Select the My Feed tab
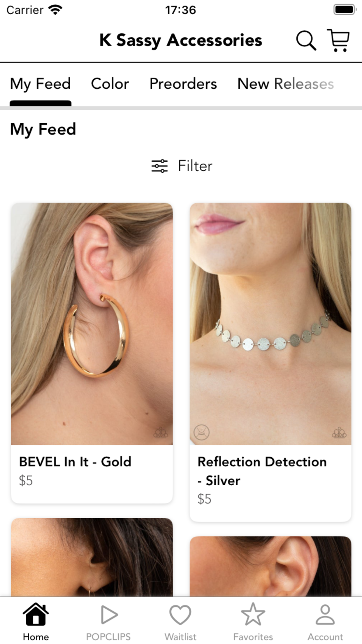The width and height of the screenshot is (362, 644). pos(41,84)
